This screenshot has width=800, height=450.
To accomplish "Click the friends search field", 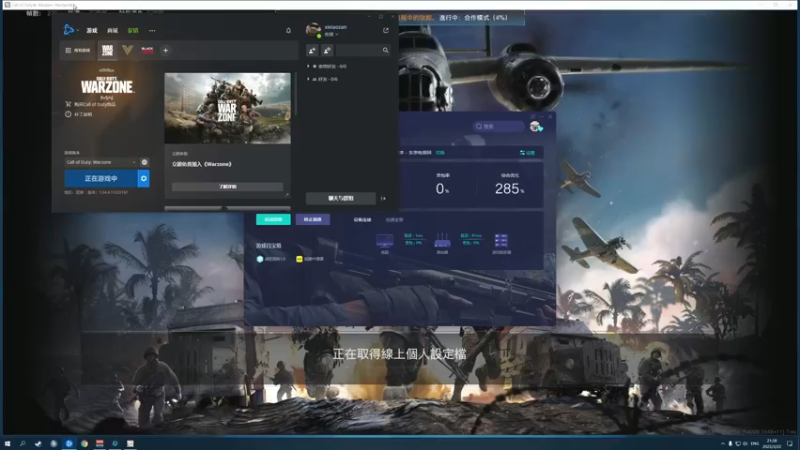I will pyautogui.click(x=359, y=51).
